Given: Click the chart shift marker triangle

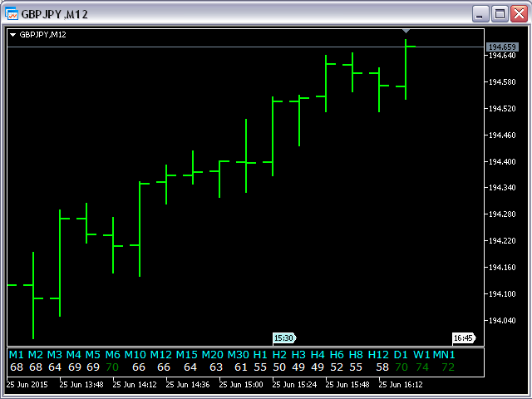Looking at the screenshot, I should [x=406, y=32].
